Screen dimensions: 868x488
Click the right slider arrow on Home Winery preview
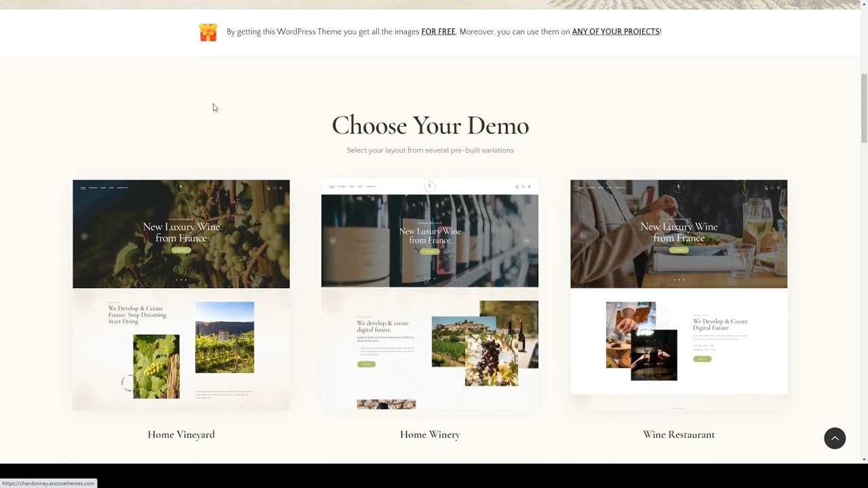point(527,241)
